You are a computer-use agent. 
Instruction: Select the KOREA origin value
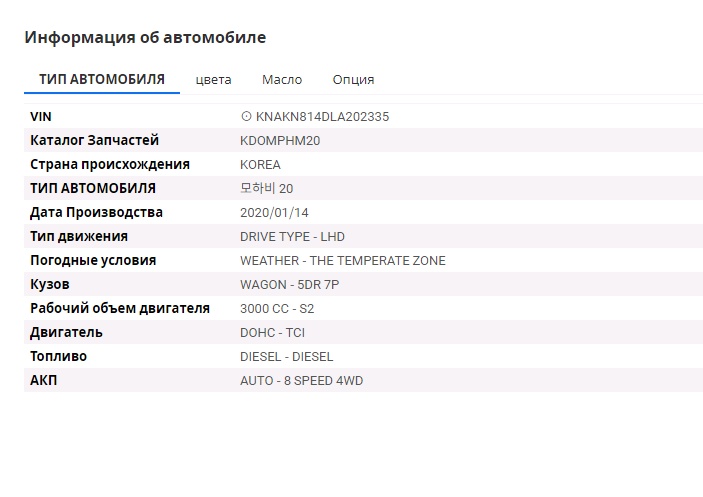click(260, 165)
